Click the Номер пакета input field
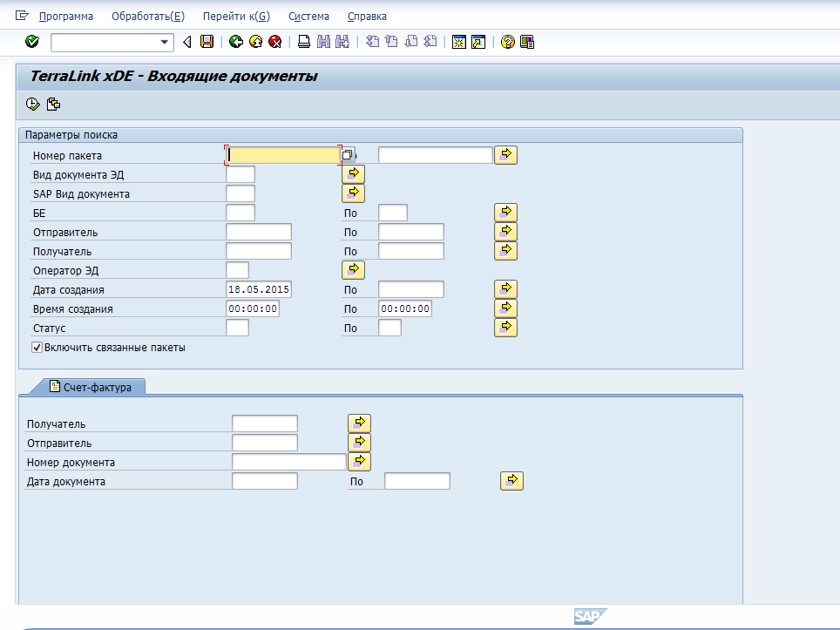The width and height of the screenshot is (840, 630). pos(283,155)
